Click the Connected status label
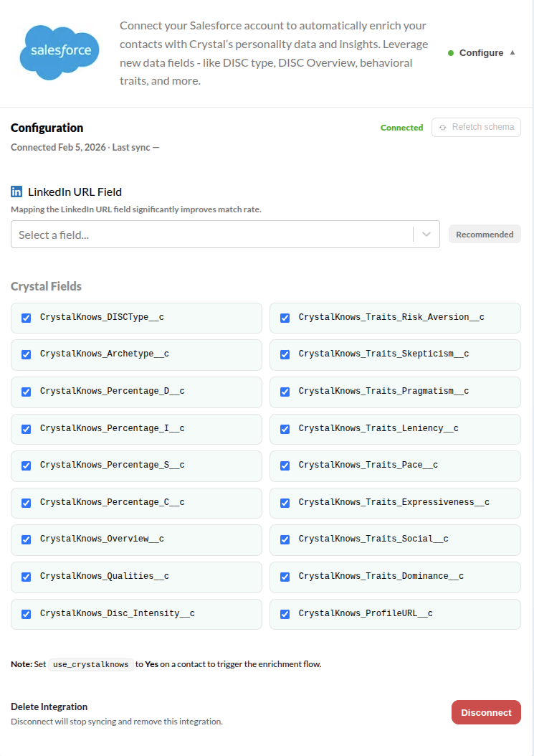534x756 pixels. [401, 127]
